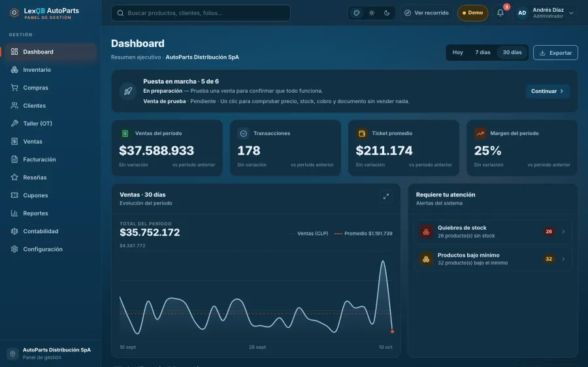Viewport: 588px width, 367px height.
Task: Go to Ventas in the sidebar
Action: (x=50, y=141)
